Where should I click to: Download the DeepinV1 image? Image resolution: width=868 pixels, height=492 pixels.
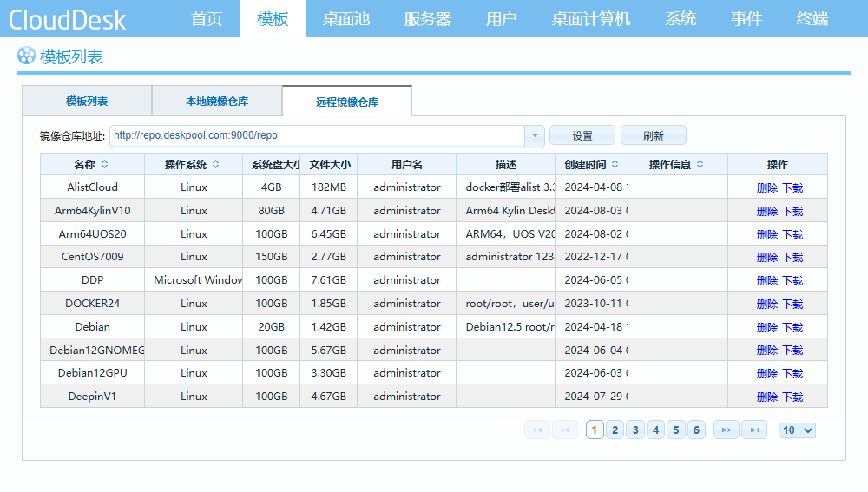(x=792, y=397)
